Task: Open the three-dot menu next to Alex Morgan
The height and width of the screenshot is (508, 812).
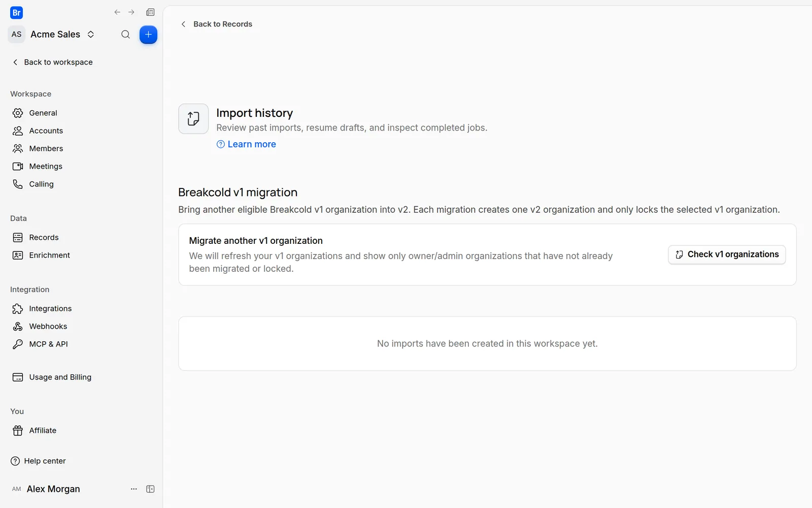Action: pyautogui.click(x=134, y=489)
